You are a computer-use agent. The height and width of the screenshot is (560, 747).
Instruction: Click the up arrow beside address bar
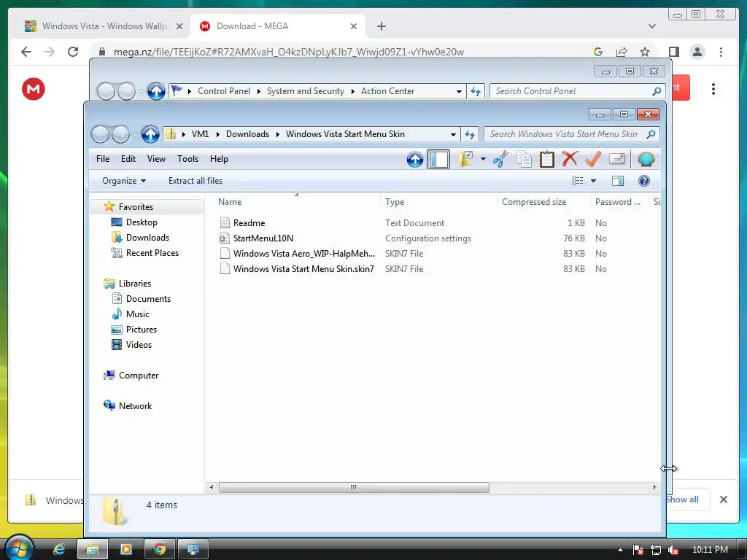[x=150, y=134]
